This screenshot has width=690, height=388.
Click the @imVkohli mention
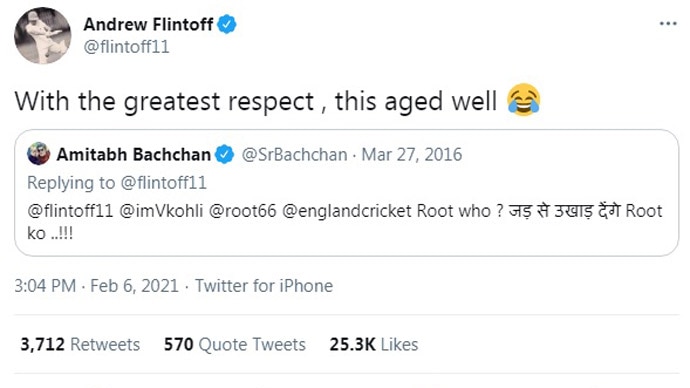click(x=161, y=211)
